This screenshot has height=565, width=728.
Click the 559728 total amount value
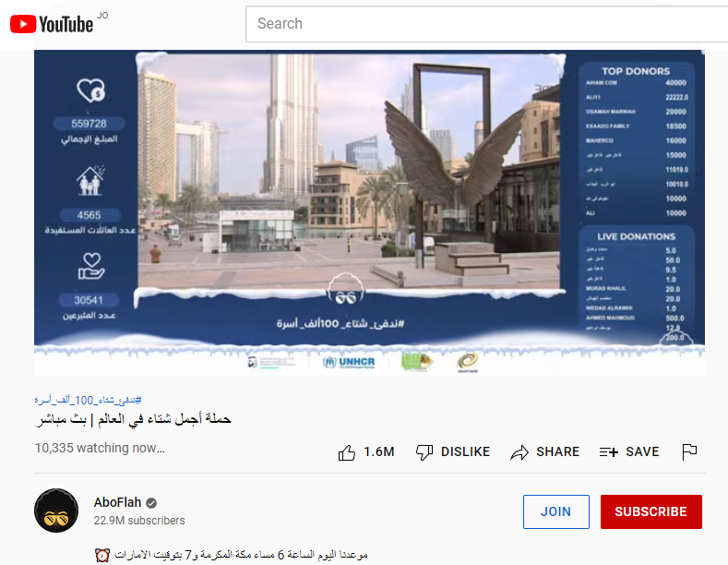pyautogui.click(x=89, y=124)
